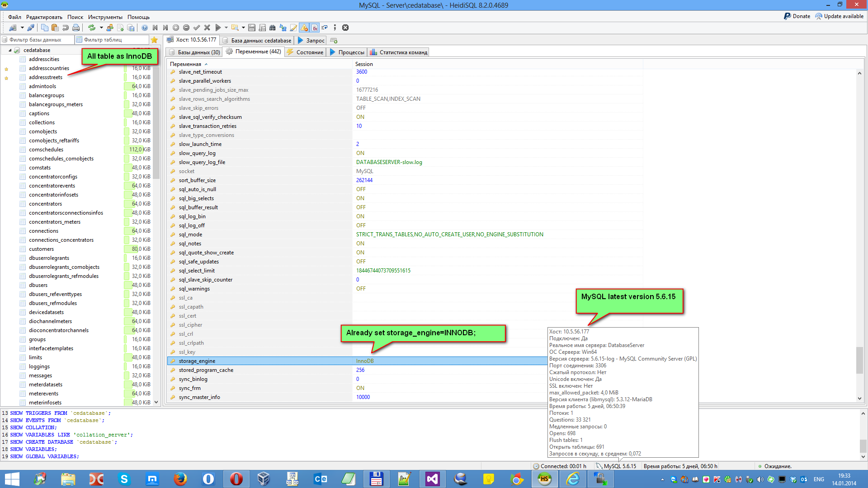Open session manager dropdown arrow
This screenshot has height=488, width=868.
click(x=22, y=28)
